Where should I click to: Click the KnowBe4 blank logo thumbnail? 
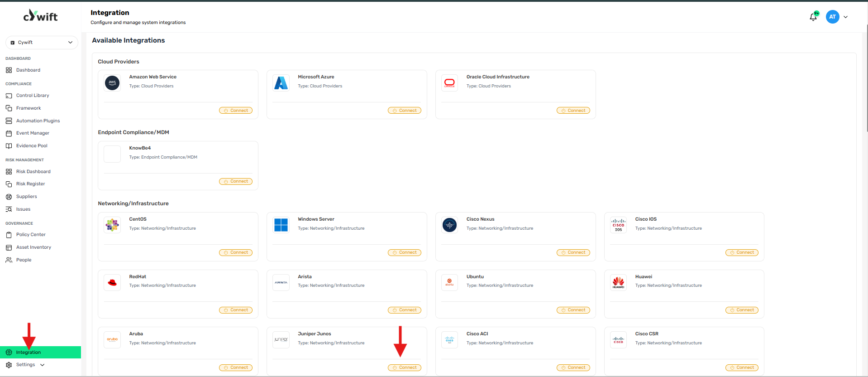(112, 154)
